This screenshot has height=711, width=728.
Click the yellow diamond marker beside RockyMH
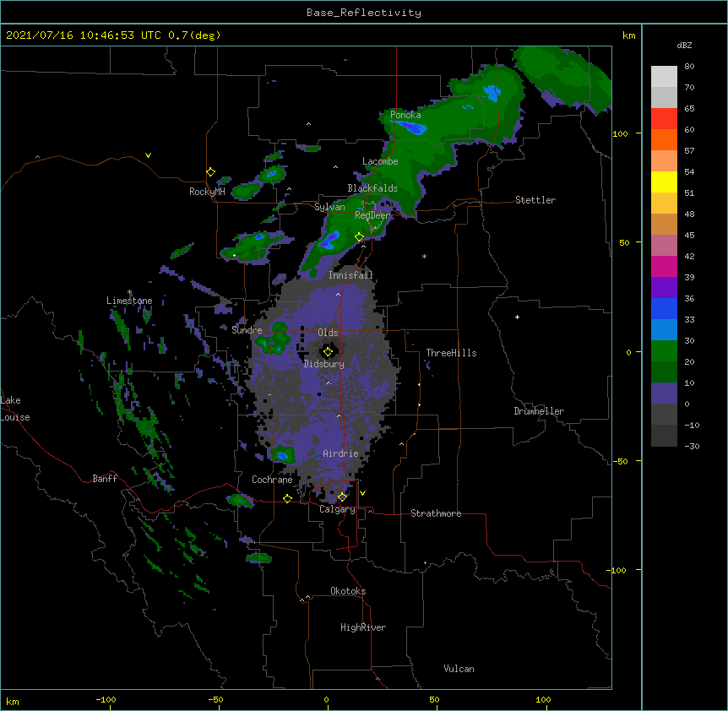[x=211, y=172]
